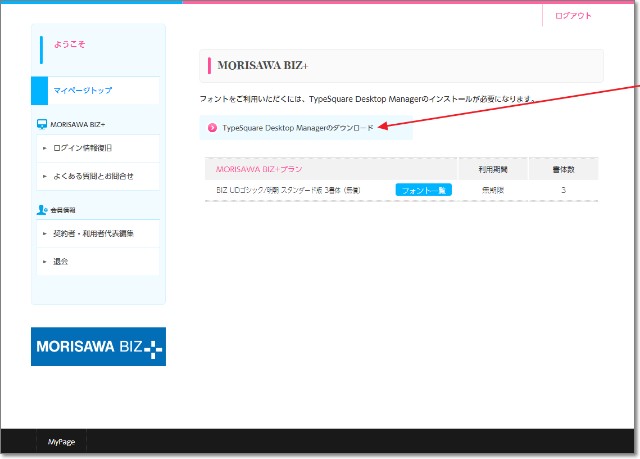Image resolution: width=640 pixels, height=459 pixels.
Task: Click the arrow bullet before 退会
Action: click(x=45, y=261)
